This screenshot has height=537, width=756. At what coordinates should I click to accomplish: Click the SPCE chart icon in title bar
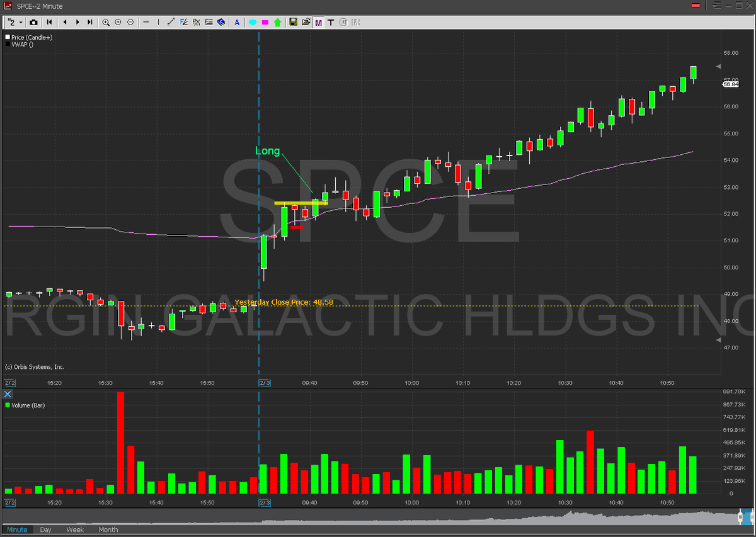click(x=7, y=5)
